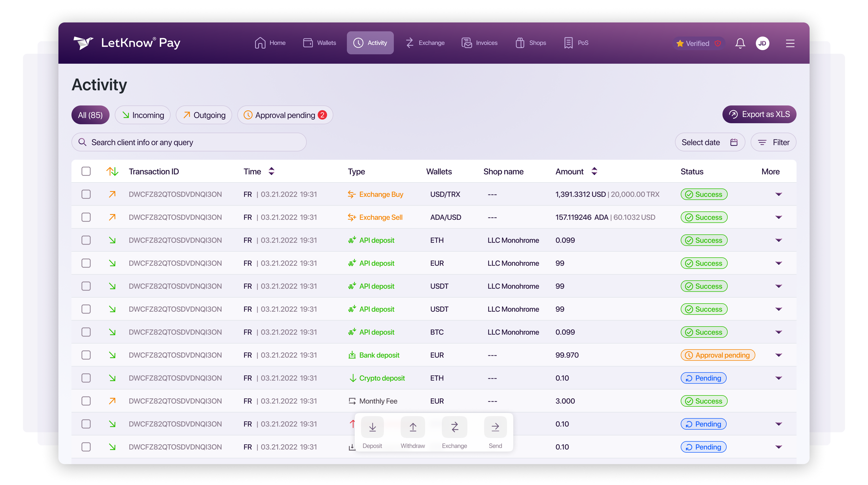
Task: Open the hamburger menu
Action: tap(790, 43)
